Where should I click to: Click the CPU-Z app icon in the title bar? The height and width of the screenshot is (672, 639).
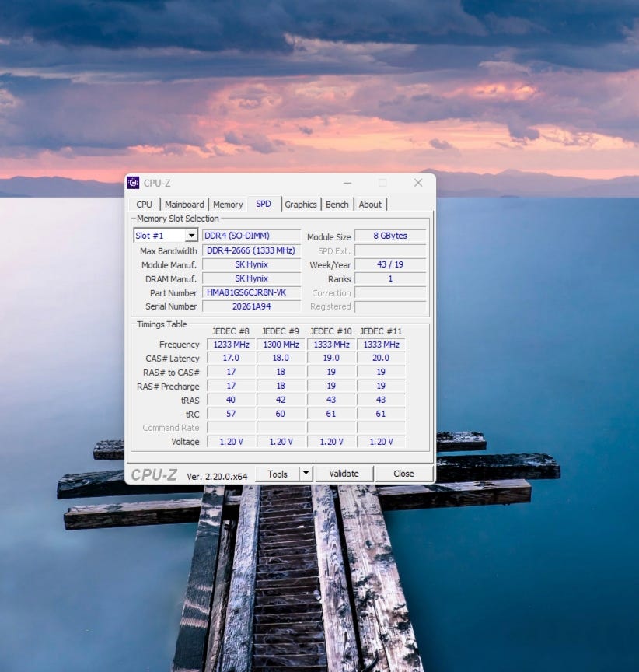click(133, 183)
